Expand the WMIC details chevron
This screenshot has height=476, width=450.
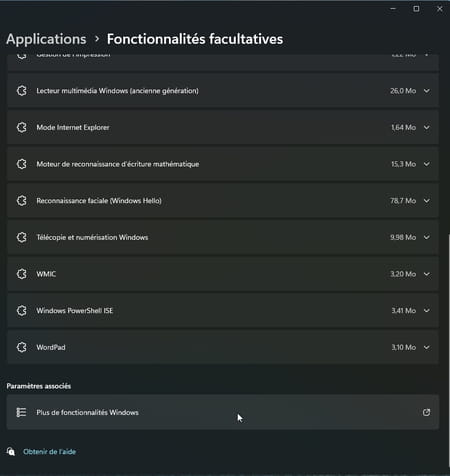point(427,274)
